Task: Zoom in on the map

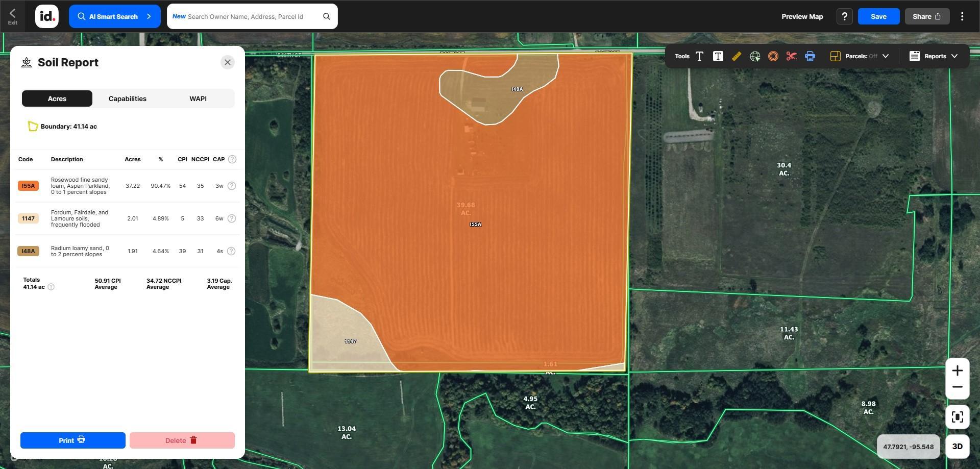Action: click(957, 371)
